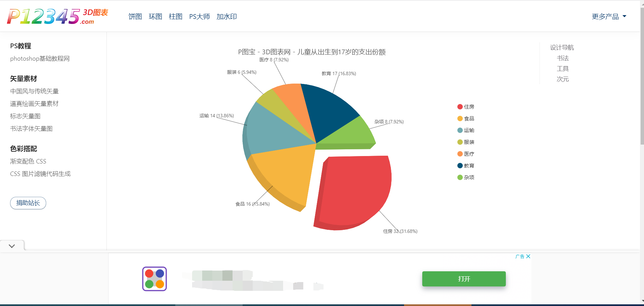Viewport: 644px width, 306px height.
Task: Click the 广告 ad label icon
Action: pyautogui.click(x=520, y=256)
